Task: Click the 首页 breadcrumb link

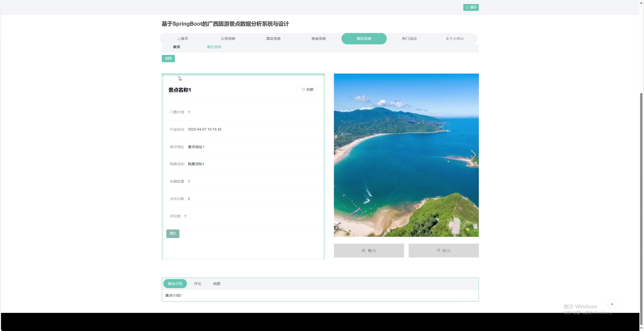Action: (x=176, y=47)
